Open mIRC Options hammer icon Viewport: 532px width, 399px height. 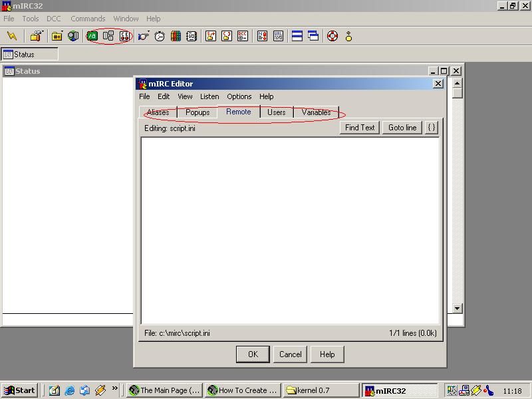(x=36, y=36)
